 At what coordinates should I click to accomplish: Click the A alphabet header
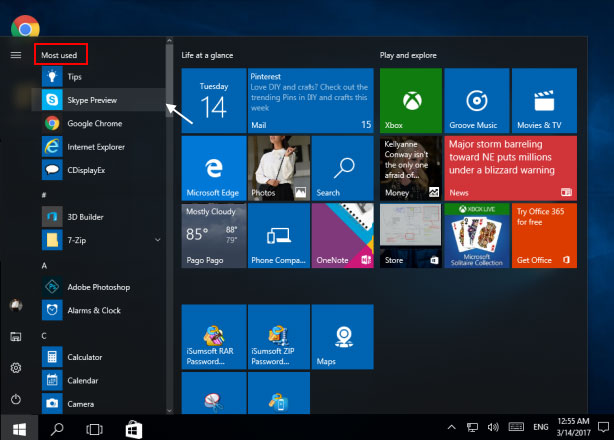44,266
